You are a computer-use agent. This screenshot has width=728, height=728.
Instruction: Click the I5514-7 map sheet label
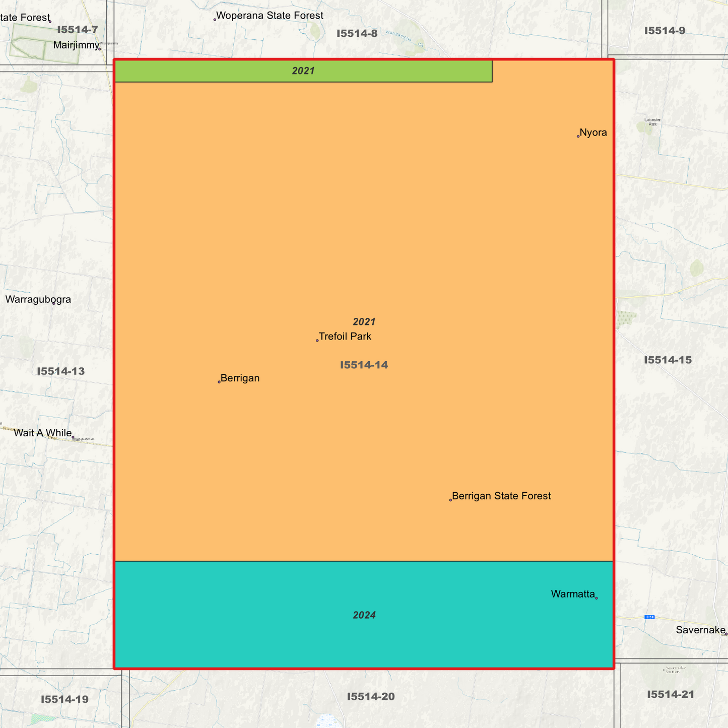(77, 30)
